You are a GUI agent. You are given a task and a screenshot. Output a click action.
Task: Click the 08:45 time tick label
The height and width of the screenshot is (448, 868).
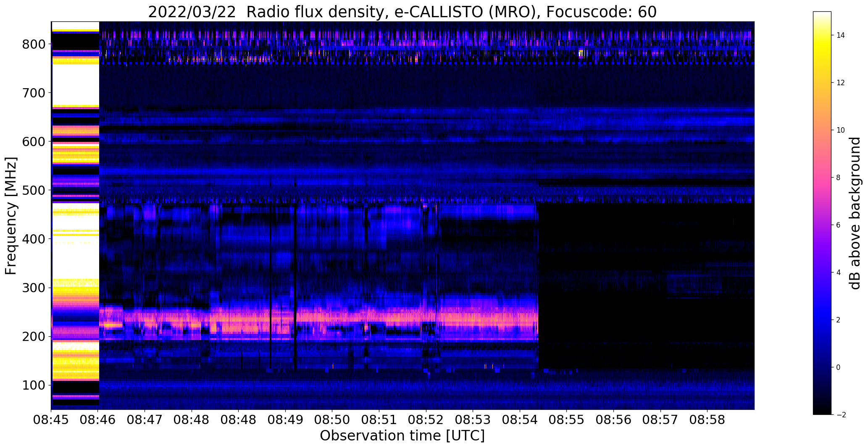(51, 420)
